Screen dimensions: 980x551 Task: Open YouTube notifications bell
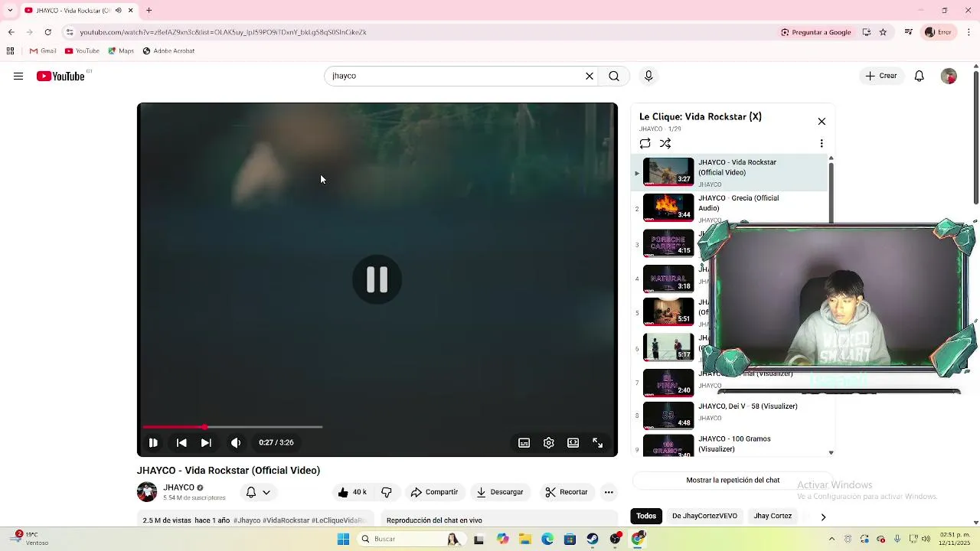920,76
